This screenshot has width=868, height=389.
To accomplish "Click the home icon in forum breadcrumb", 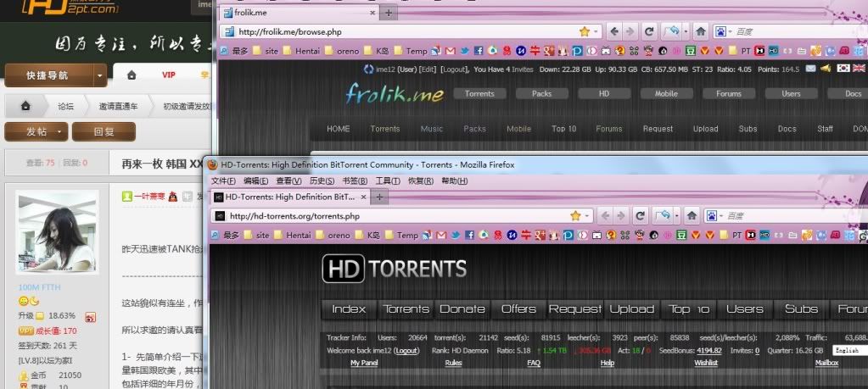I will point(25,106).
